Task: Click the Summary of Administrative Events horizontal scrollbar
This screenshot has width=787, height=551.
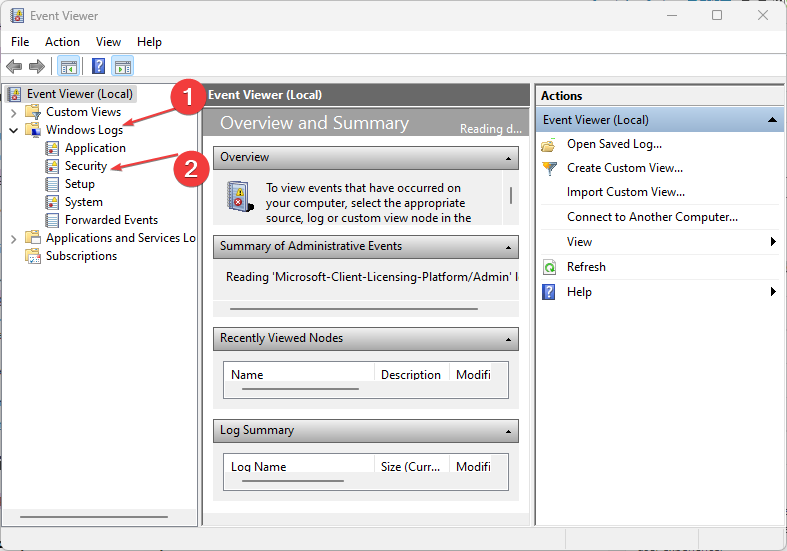Action: [x=354, y=309]
